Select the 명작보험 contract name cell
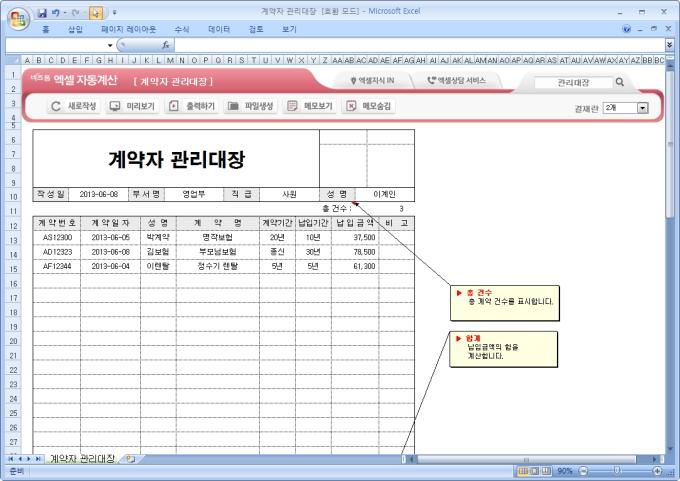 coord(218,237)
